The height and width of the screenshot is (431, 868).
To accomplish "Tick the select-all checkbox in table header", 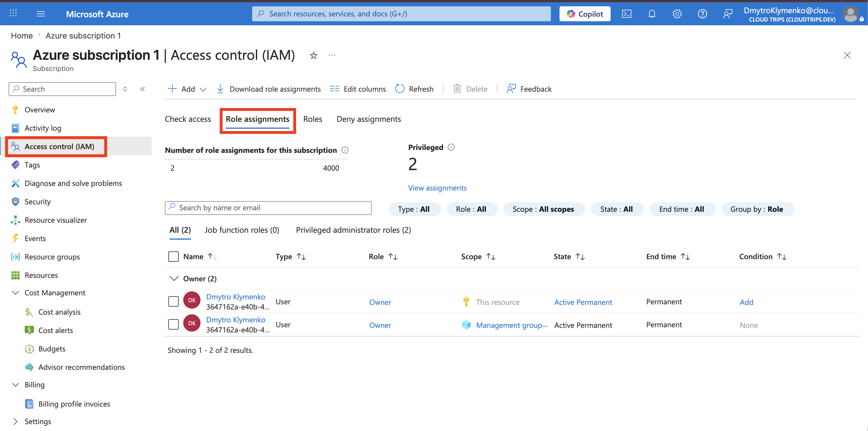I will [x=173, y=256].
